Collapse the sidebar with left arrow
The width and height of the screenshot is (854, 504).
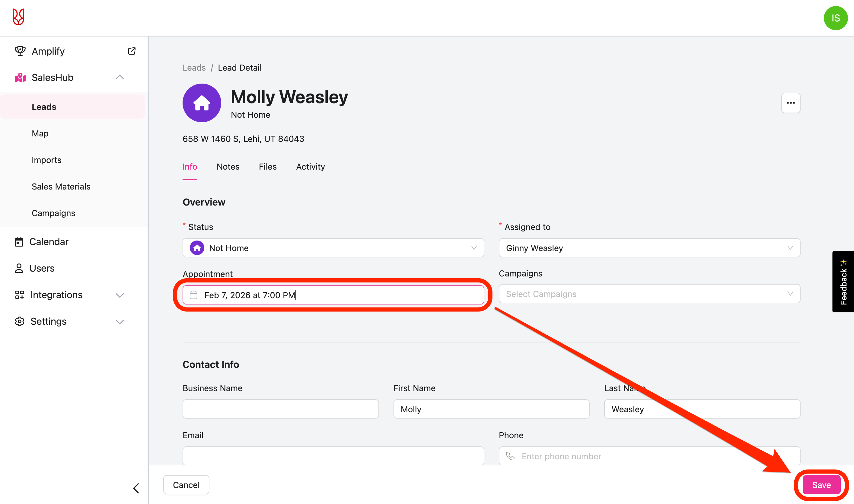click(136, 488)
